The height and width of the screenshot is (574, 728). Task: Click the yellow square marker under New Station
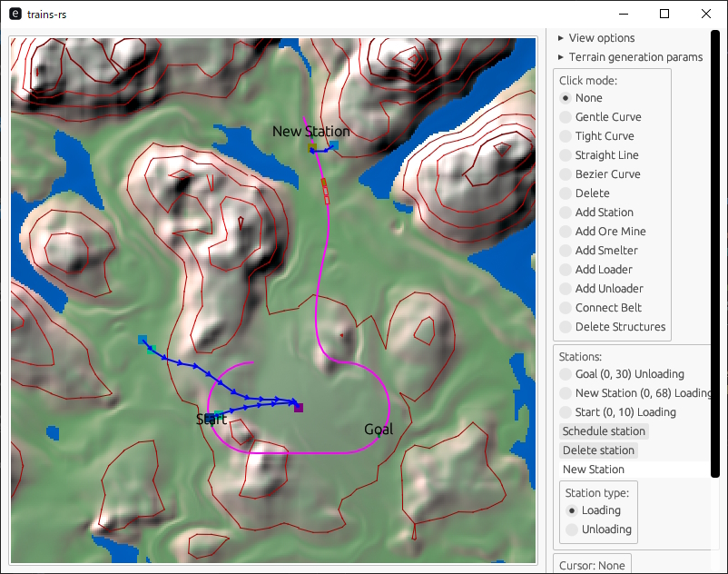tap(312, 148)
